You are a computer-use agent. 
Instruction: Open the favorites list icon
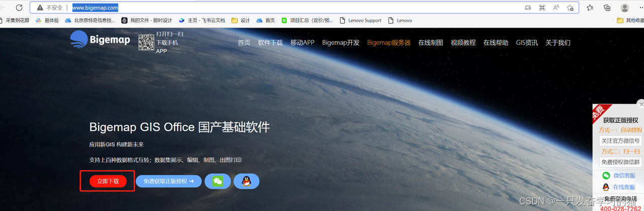click(590, 8)
